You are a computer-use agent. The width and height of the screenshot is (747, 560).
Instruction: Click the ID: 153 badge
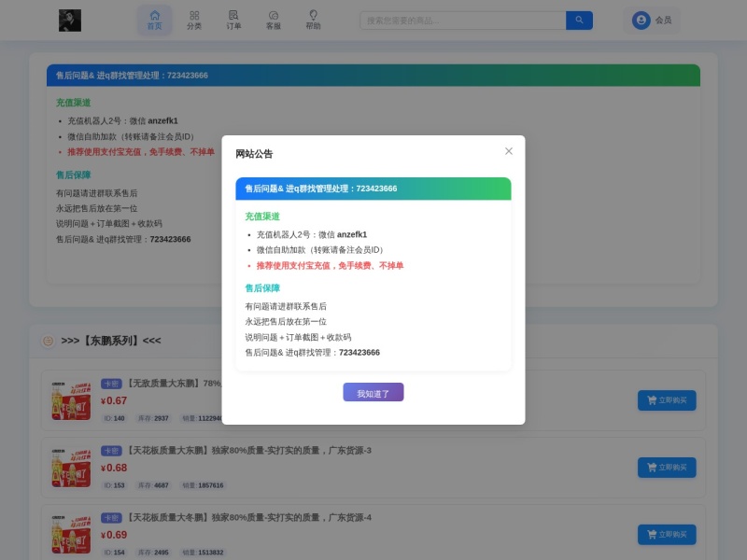pos(114,485)
